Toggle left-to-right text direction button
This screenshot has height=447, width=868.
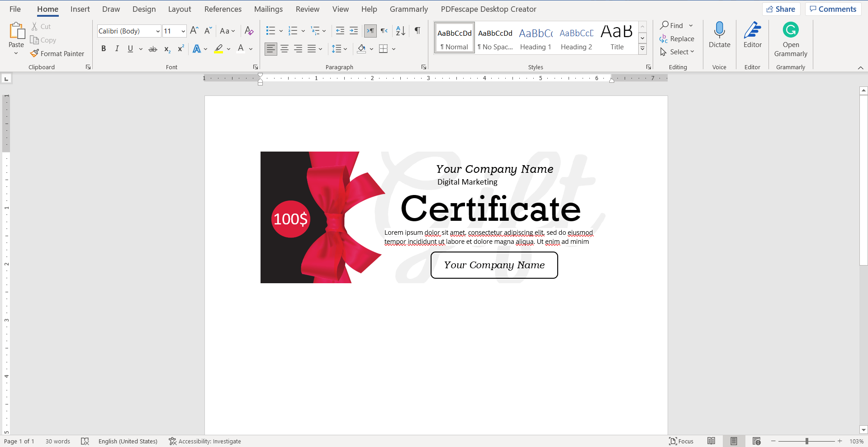coord(370,31)
